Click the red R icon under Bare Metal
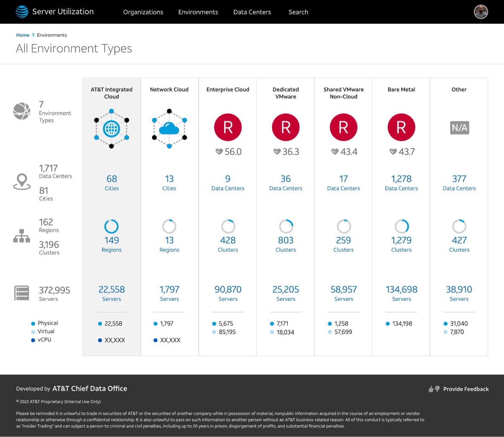Image resolution: width=504 pixels, height=437 pixels. [x=401, y=127]
